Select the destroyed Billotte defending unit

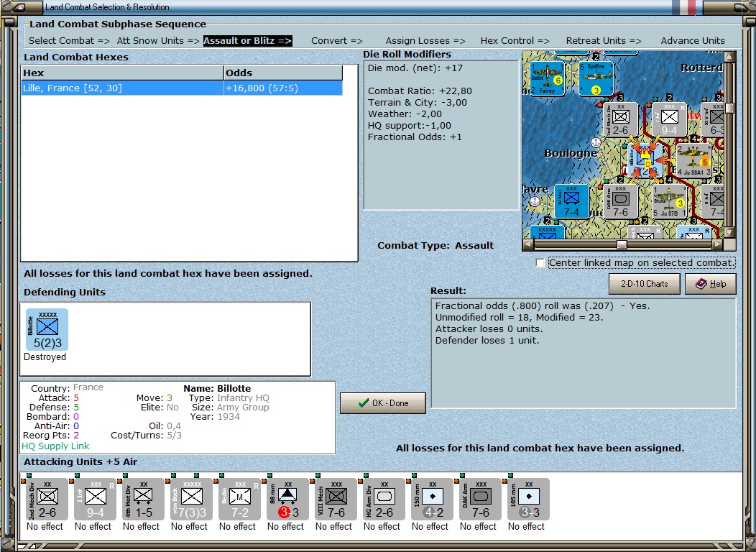click(x=47, y=330)
